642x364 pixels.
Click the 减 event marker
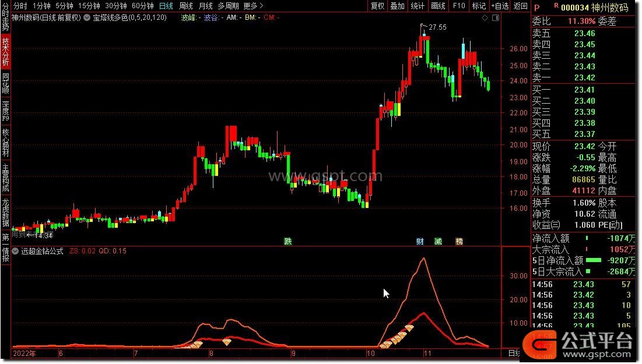point(438,241)
